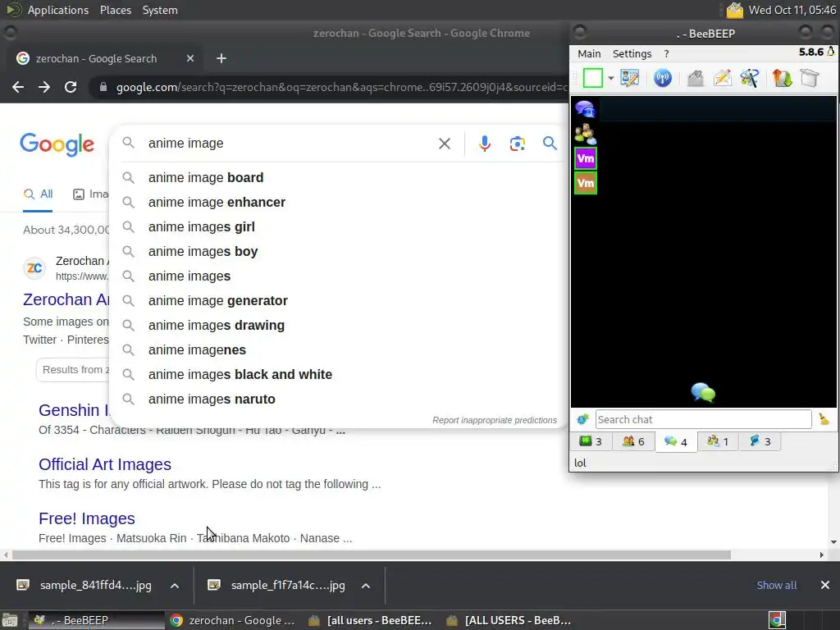The image size is (840, 630).
Task: Click the Google logo
Action: [57, 144]
